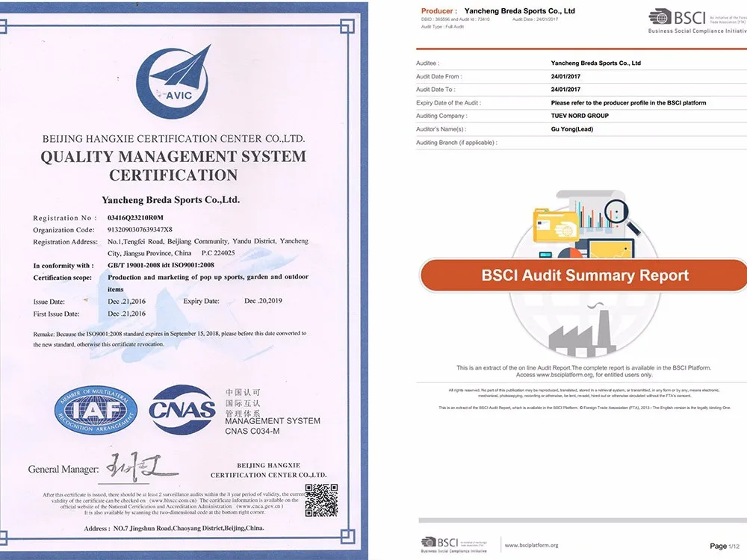Click the certification scope about pop up sports
Image resolution: width=747 pixels, height=560 pixels.
pos(208,283)
